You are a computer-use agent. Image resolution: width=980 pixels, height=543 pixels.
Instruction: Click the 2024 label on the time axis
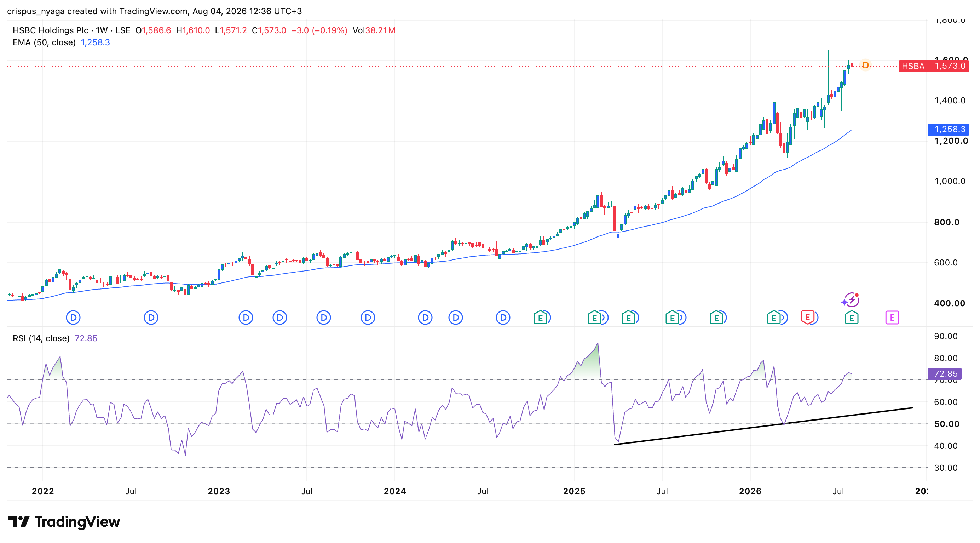[x=395, y=491]
